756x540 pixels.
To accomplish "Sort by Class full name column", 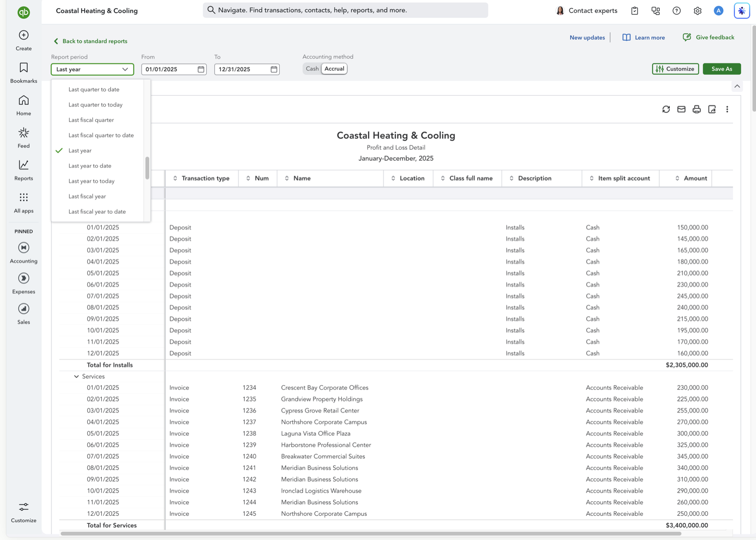I will click(x=467, y=178).
